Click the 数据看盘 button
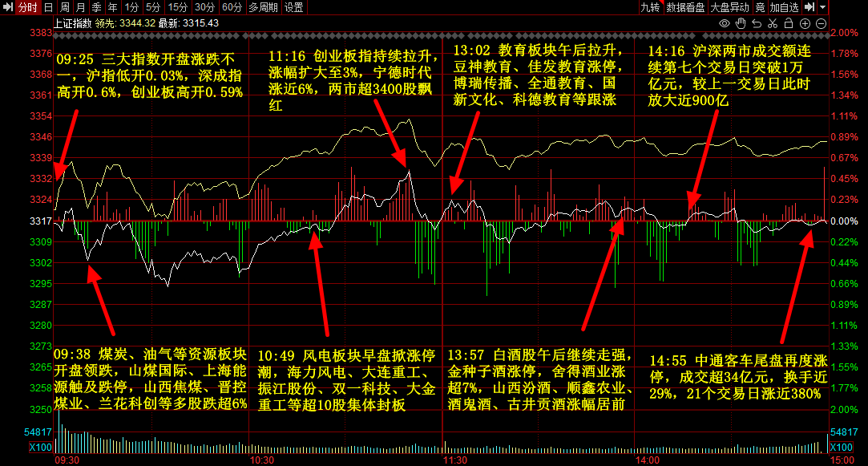Viewport: 868px width, 466px height. tap(685, 7)
